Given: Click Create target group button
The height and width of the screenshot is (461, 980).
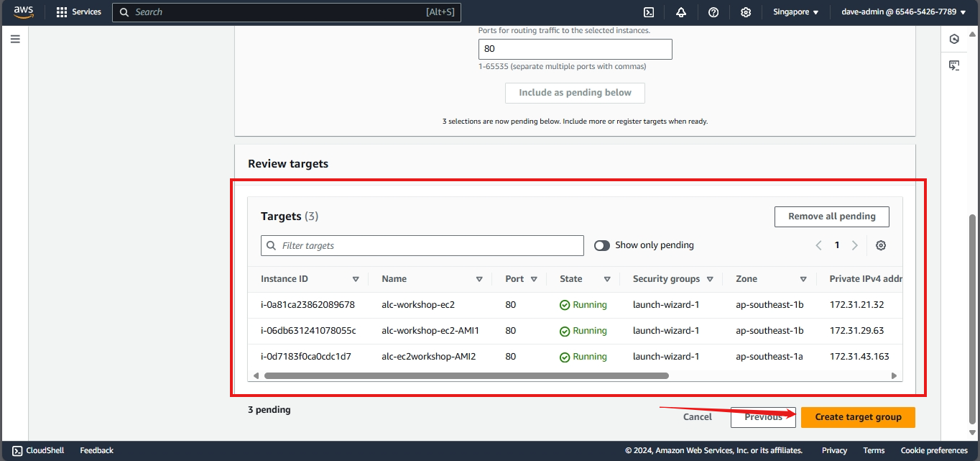Looking at the screenshot, I should [x=858, y=417].
